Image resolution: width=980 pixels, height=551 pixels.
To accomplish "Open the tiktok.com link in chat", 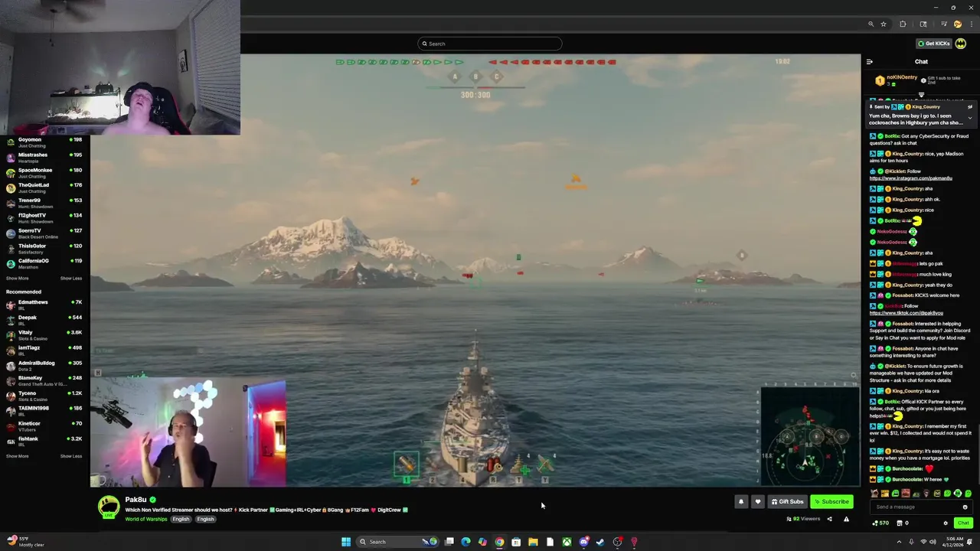I will coord(906,313).
